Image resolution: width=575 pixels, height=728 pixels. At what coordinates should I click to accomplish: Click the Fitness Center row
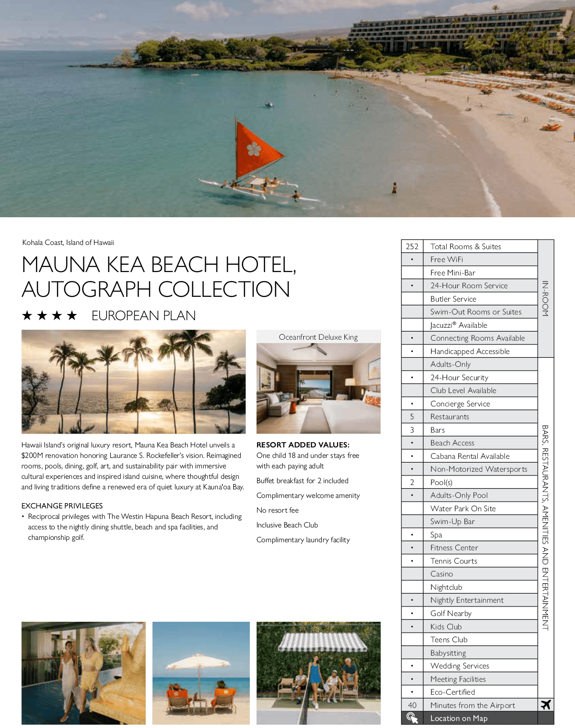tap(470, 547)
